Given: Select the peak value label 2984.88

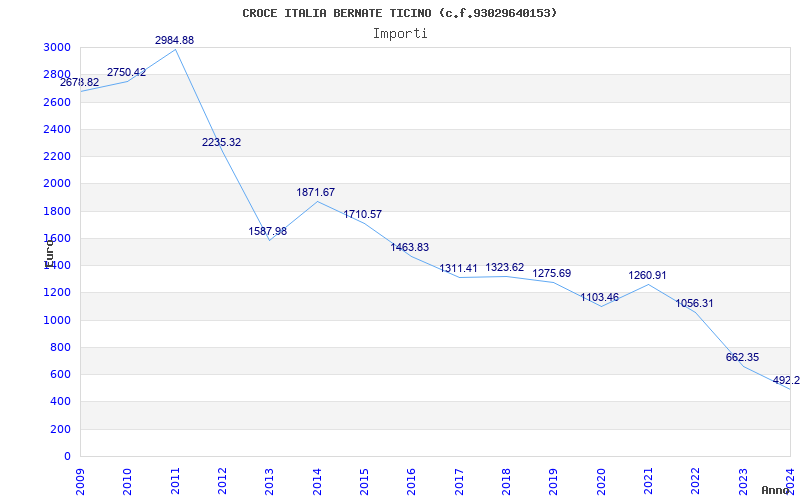Looking at the screenshot, I should coord(174,40).
